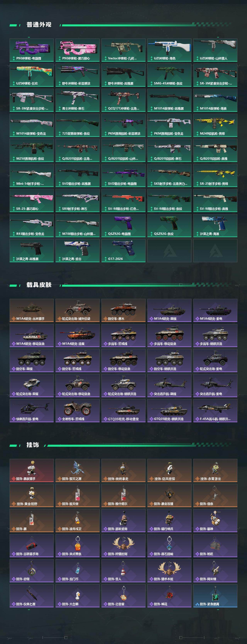Open the G17-2026 pistol skin tile
This screenshot has width=247, height=644.
point(123,250)
